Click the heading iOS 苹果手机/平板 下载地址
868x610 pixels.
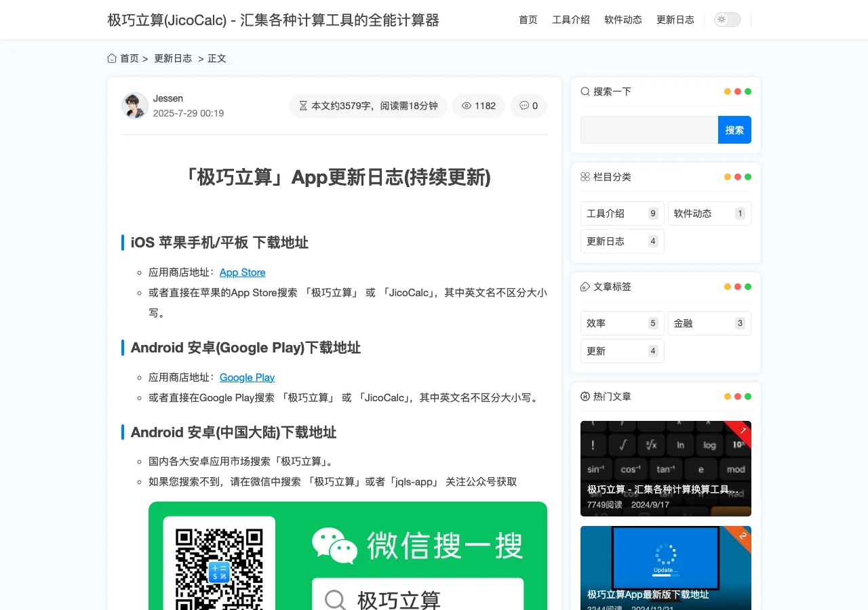(x=220, y=243)
